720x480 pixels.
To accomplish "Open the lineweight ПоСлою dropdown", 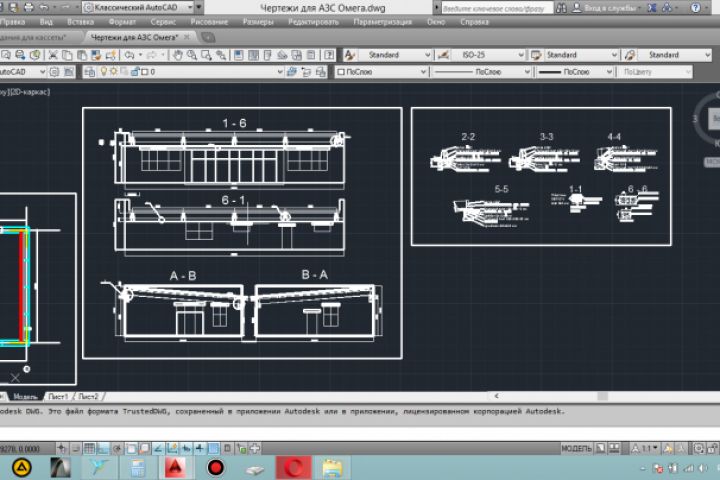I will [x=575, y=72].
